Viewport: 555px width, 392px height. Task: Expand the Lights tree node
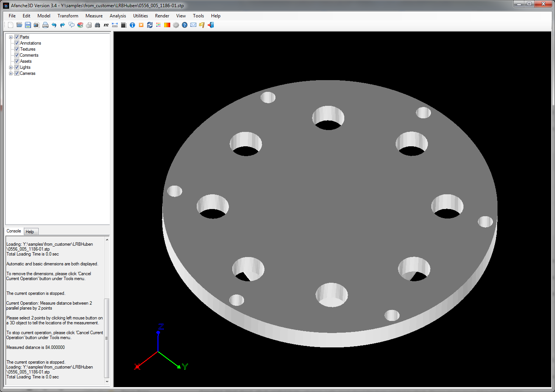click(x=11, y=67)
